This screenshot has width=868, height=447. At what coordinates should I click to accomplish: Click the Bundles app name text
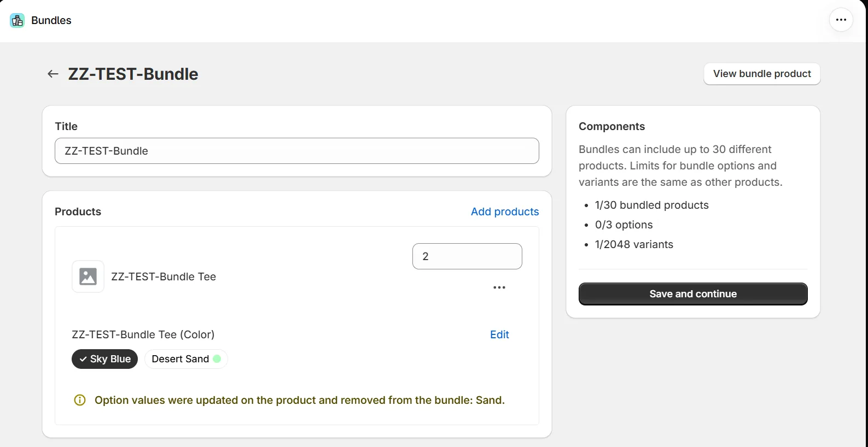click(x=51, y=20)
